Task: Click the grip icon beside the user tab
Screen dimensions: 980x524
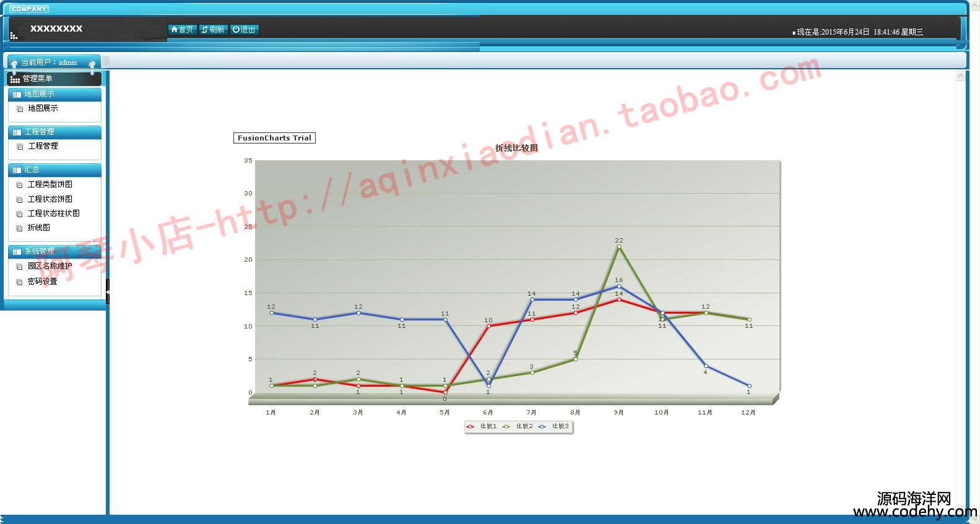Action: tap(106, 61)
